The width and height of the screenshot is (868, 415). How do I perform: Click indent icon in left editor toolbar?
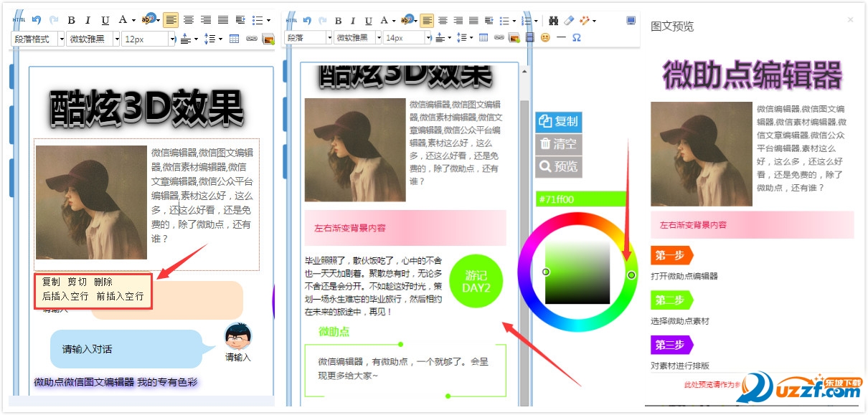[x=240, y=20]
